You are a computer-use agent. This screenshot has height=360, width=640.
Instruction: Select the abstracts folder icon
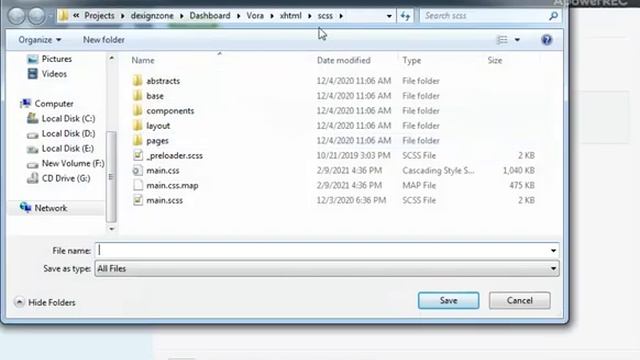pyautogui.click(x=138, y=80)
